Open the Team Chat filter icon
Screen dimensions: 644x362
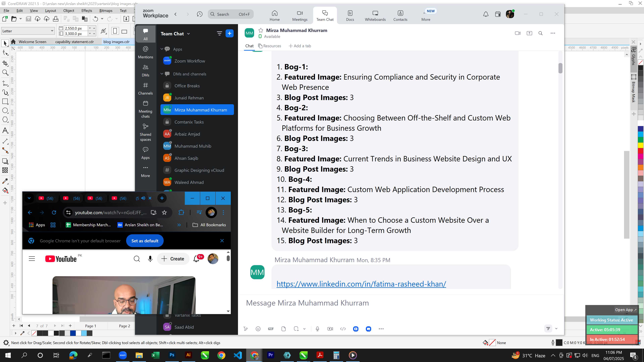pyautogui.click(x=219, y=34)
